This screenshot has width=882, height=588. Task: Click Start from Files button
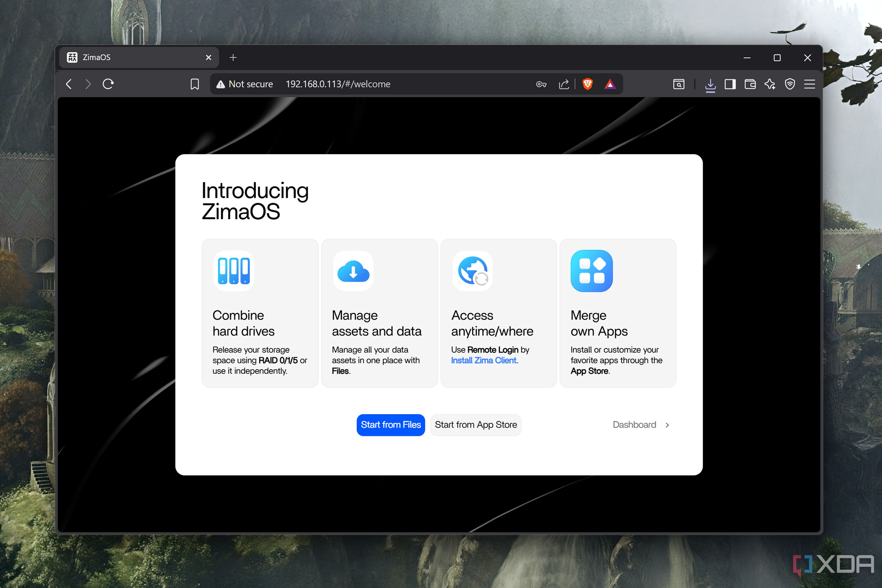coord(391,425)
